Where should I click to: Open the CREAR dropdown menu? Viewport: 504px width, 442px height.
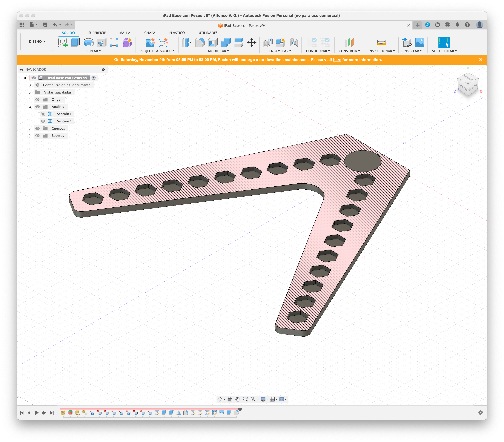(x=94, y=51)
